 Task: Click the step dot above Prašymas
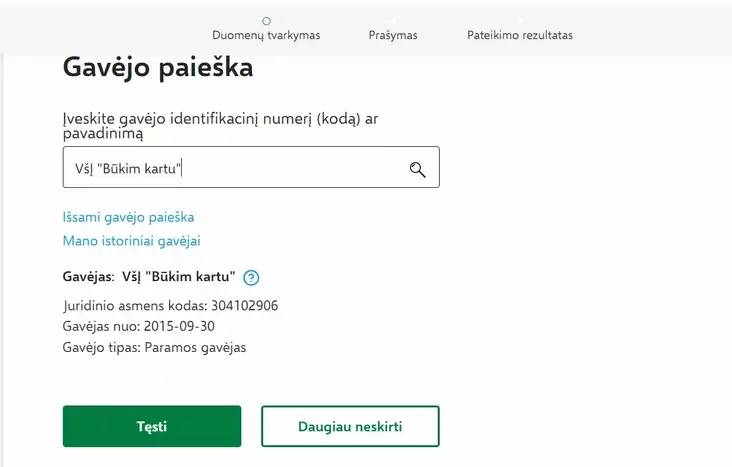[393, 20]
